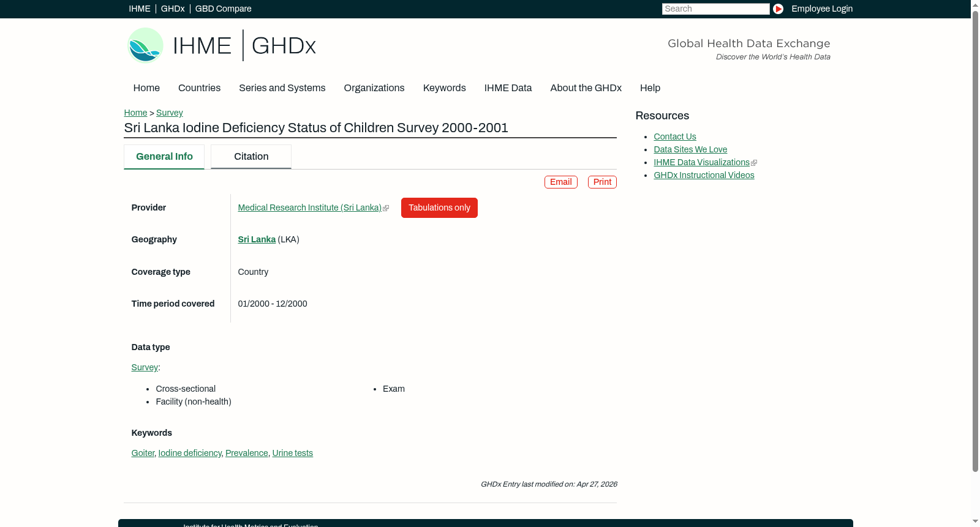Click the Resources heading
Image resolution: width=980 pixels, height=527 pixels.
[x=662, y=116]
